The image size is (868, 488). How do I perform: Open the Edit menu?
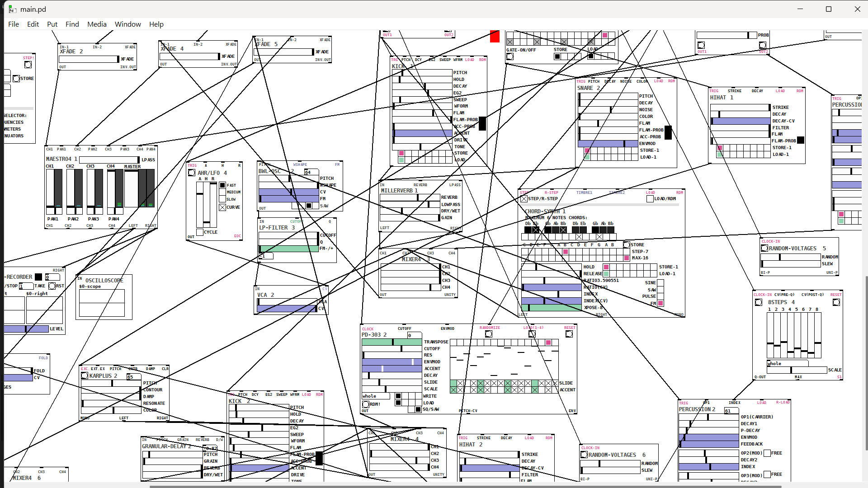click(33, 24)
